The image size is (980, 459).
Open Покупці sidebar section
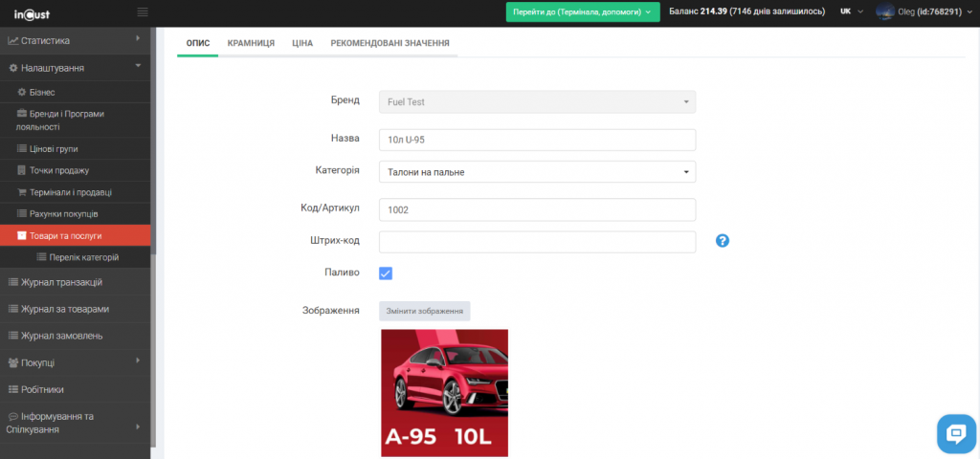click(x=37, y=362)
